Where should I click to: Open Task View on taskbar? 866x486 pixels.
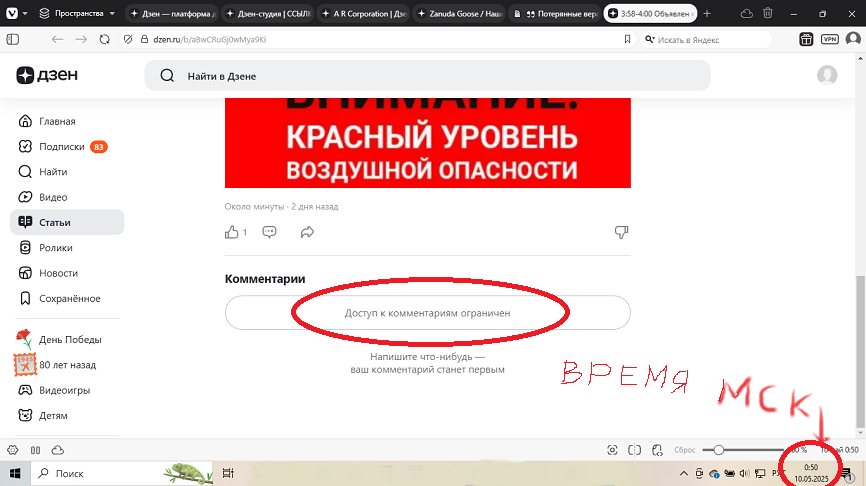point(228,473)
